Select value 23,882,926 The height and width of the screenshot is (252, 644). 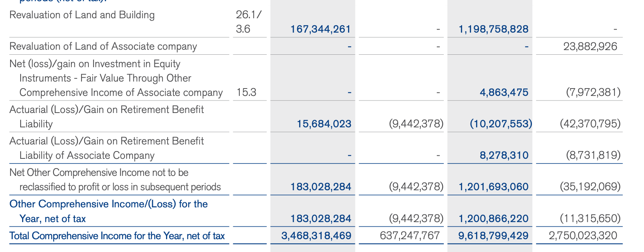pos(590,47)
